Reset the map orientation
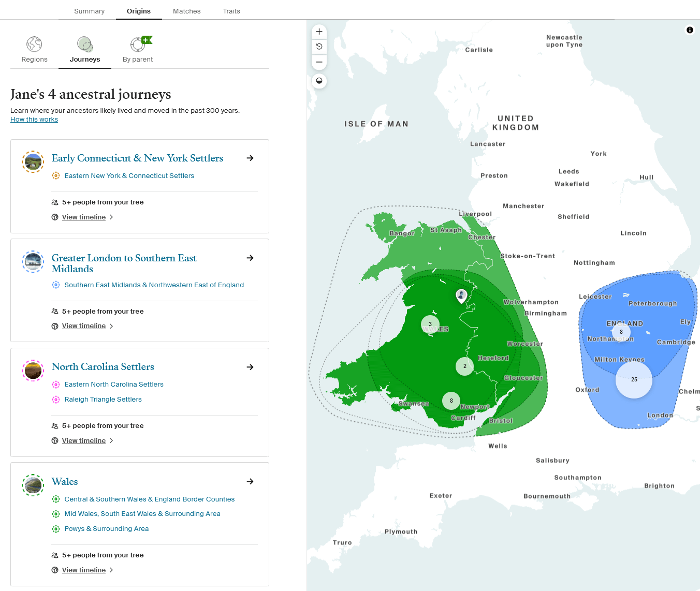 click(319, 47)
